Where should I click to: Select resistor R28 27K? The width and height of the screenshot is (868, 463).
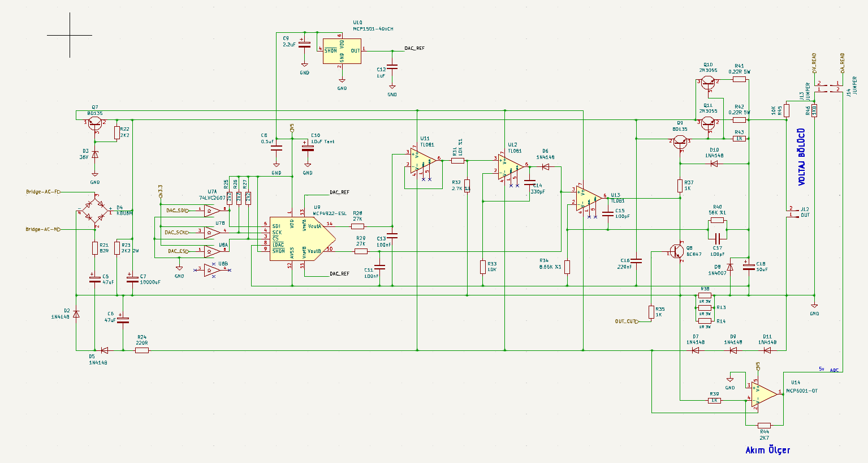357,226
